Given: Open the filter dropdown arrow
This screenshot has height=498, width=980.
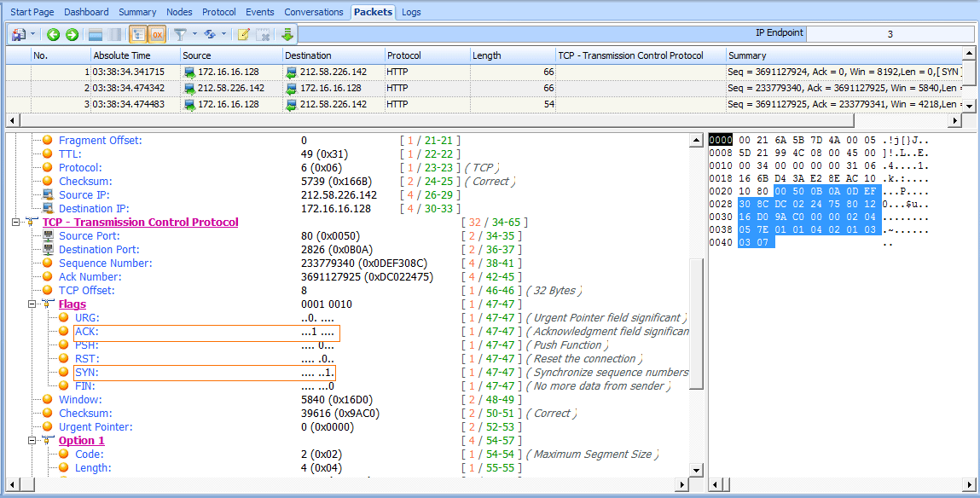Looking at the screenshot, I should [x=194, y=35].
